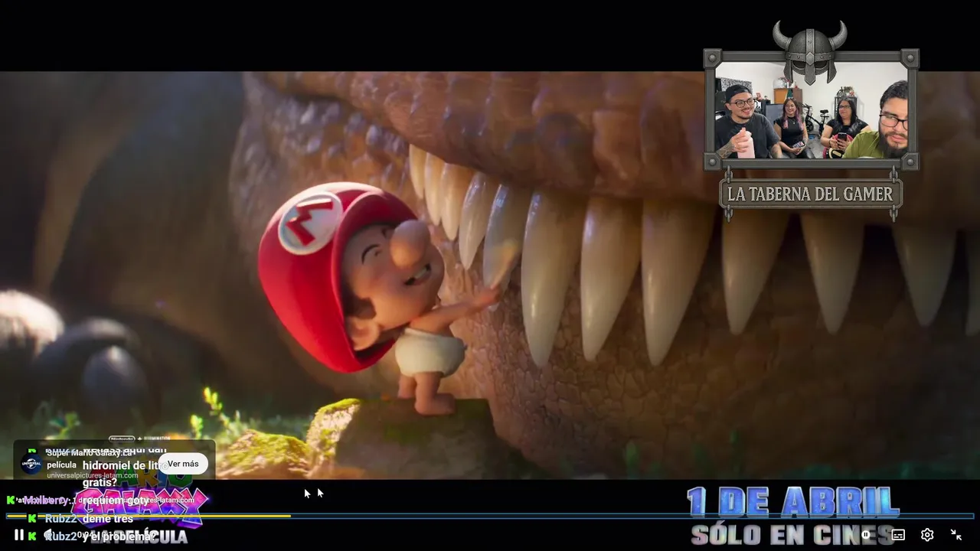Seek on the video progress bar

[x=490, y=516]
